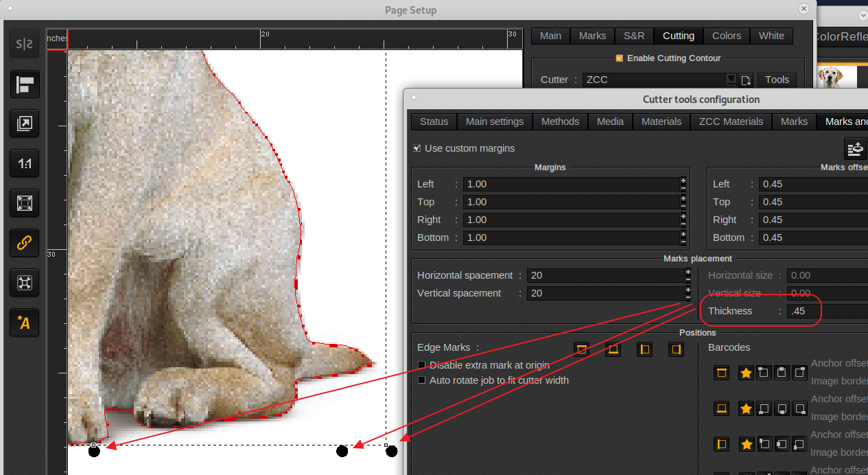
Task: Open the ZCC Materials tab
Action: click(x=731, y=121)
